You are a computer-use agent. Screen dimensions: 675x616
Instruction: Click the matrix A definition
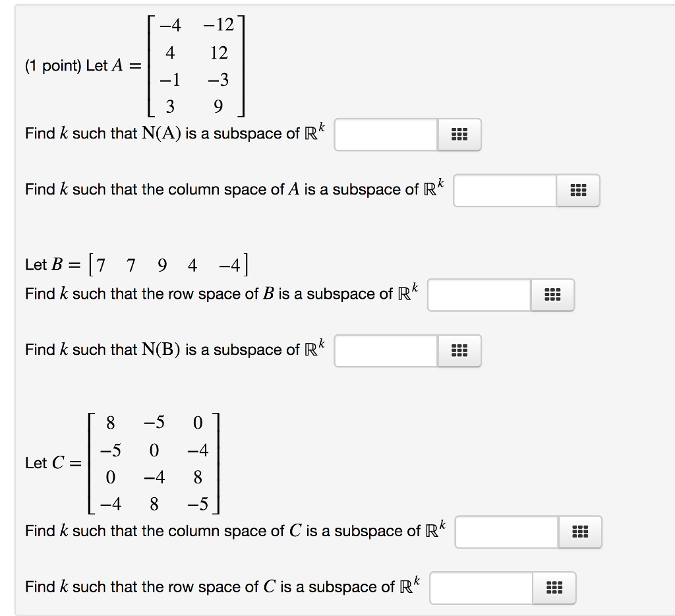(x=196, y=66)
